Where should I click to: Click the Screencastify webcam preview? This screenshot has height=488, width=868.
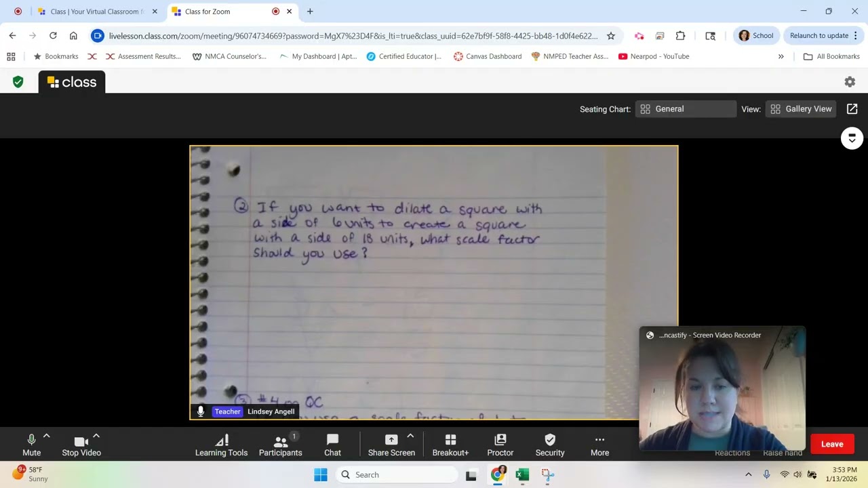(x=722, y=388)
